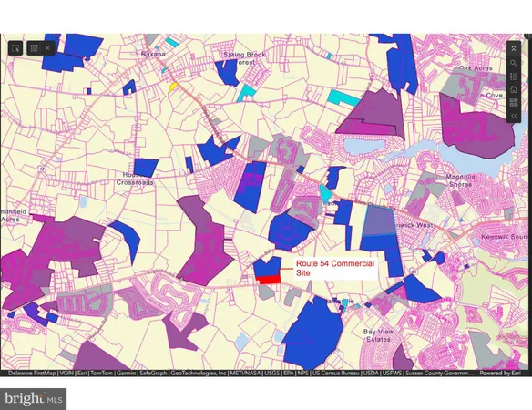Click the Magnolia Shores place label
This screenshot has height=410, width=532.
[460, 180]
